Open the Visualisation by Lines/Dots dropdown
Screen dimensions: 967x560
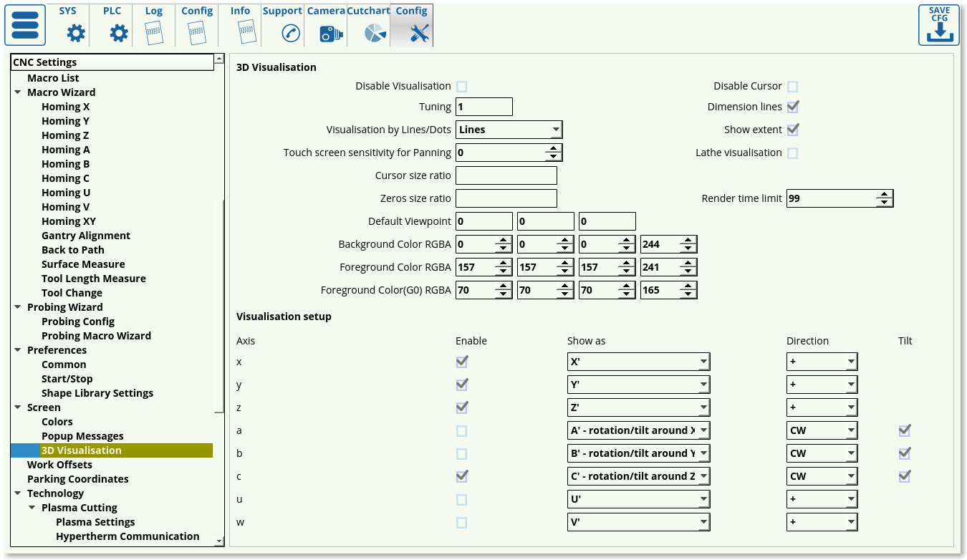click(509, 130)
